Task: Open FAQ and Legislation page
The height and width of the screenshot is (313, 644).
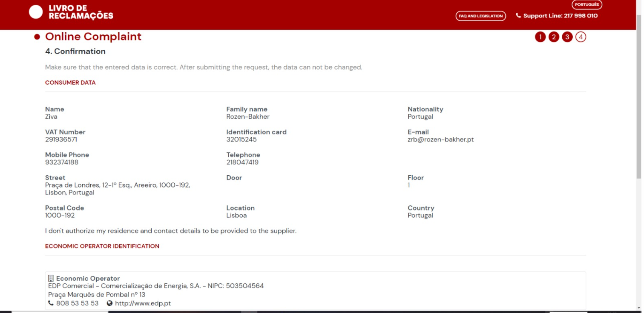Action: click(480, 16)
